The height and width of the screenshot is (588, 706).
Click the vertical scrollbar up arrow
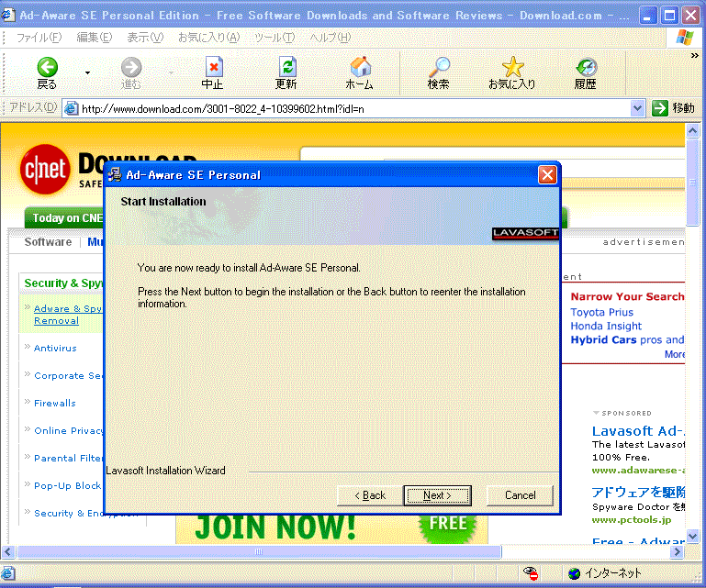tap(692, 131)
